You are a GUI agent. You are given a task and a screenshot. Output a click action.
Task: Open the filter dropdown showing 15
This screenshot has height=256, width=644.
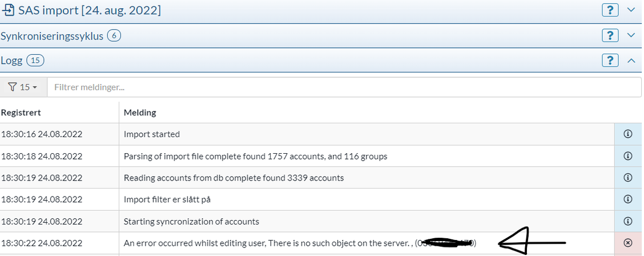(23, 87)
